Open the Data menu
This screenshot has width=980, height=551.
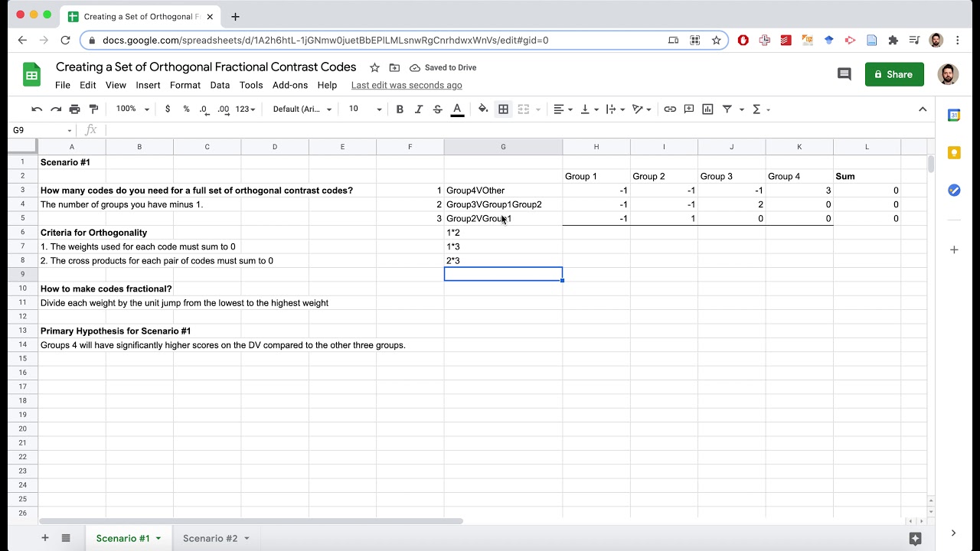click(220, 85)
